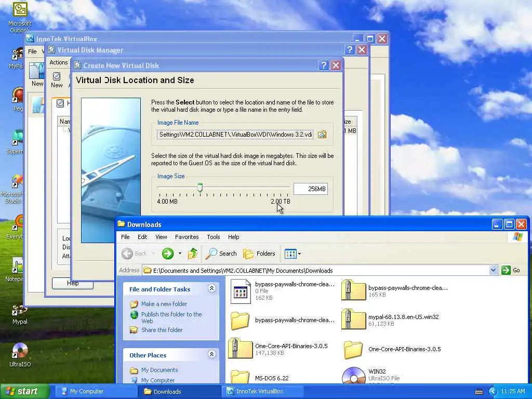Switch to InnoTek VirtualBox taskbar button
The image size is (532, 399).
point(262,391)
